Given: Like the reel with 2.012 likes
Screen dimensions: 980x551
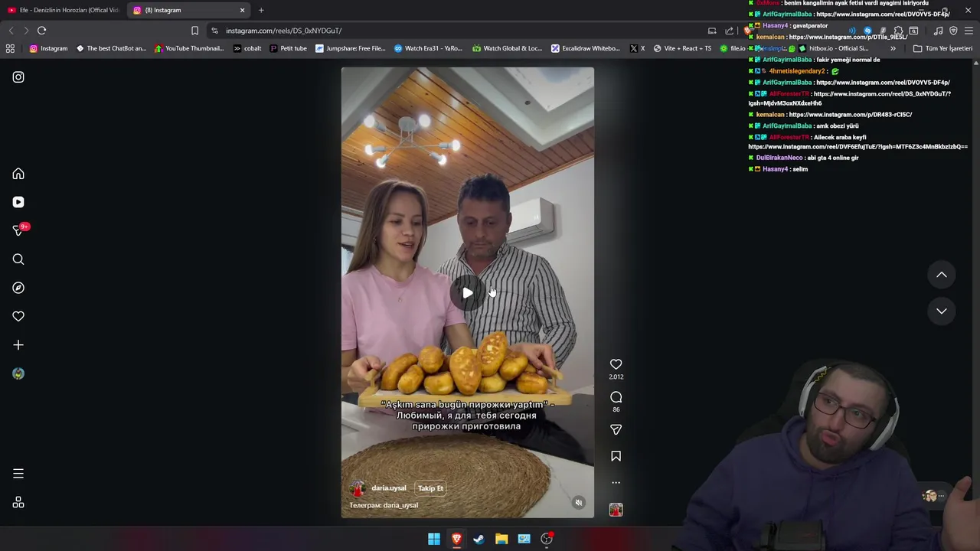Looking at the screenshot, I should click(616, 364).
